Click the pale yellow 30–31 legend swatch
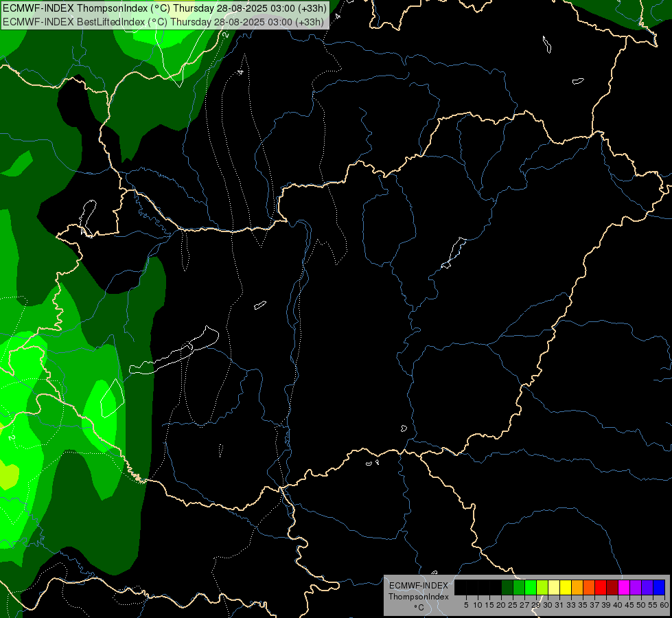 554,587
